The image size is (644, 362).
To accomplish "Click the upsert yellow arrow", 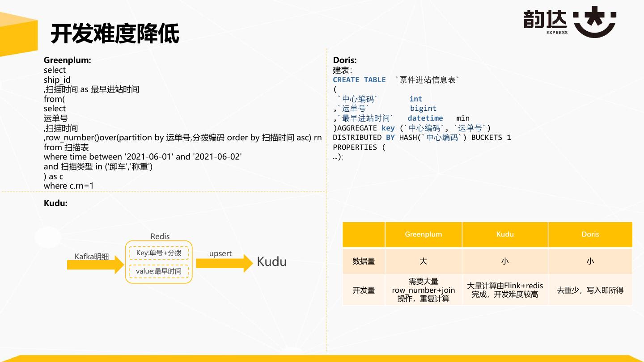I will 224,264.
